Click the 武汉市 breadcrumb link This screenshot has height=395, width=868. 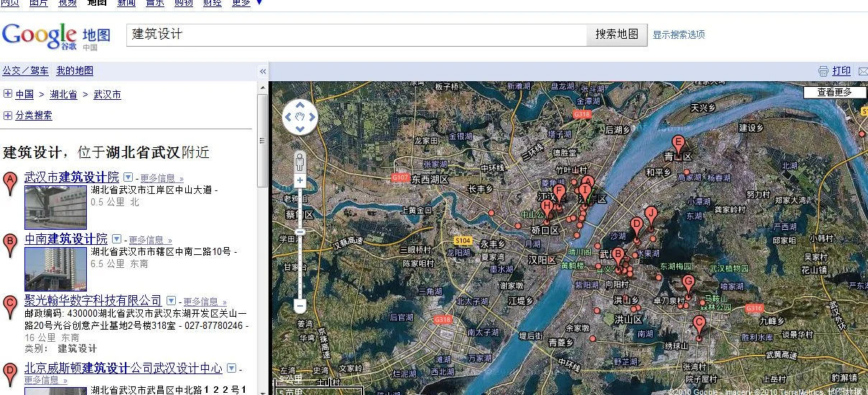pos(107,94)
